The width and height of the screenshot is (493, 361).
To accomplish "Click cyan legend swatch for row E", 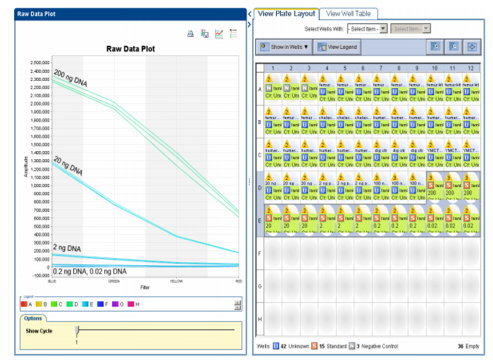I will pyautogui.click(x=85, y=304).
